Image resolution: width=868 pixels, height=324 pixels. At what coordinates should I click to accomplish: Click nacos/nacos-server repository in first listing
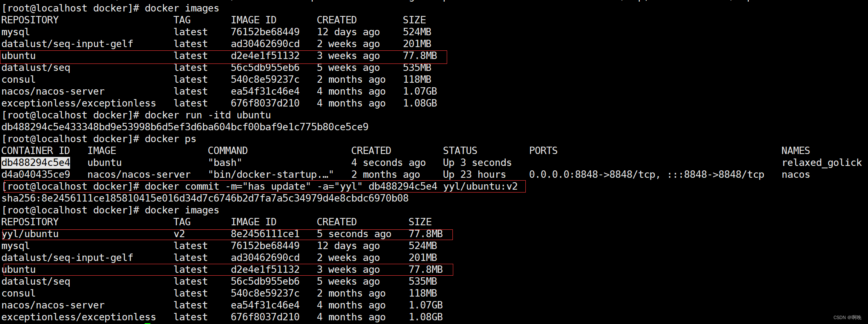point(53,91)
